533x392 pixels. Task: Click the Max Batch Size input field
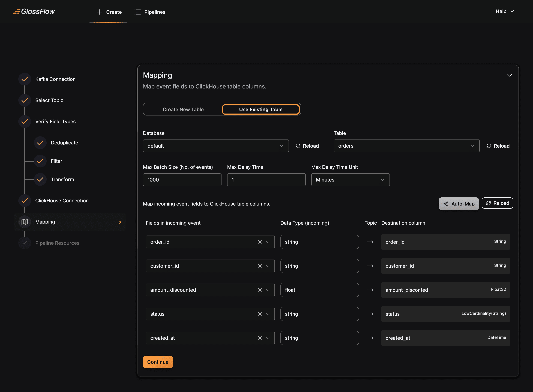tap(182, 180)
